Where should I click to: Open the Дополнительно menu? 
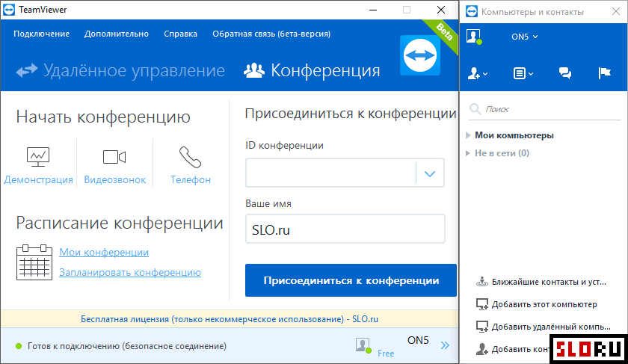116,34
